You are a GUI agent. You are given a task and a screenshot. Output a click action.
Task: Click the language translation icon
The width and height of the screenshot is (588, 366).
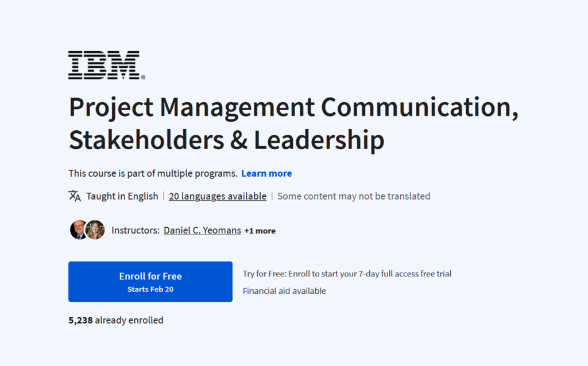coord(75,196)
